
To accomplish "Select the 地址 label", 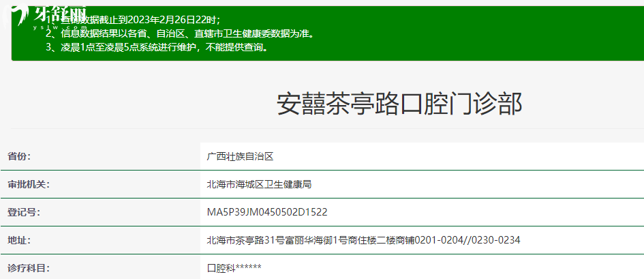I will pos(19,240).
